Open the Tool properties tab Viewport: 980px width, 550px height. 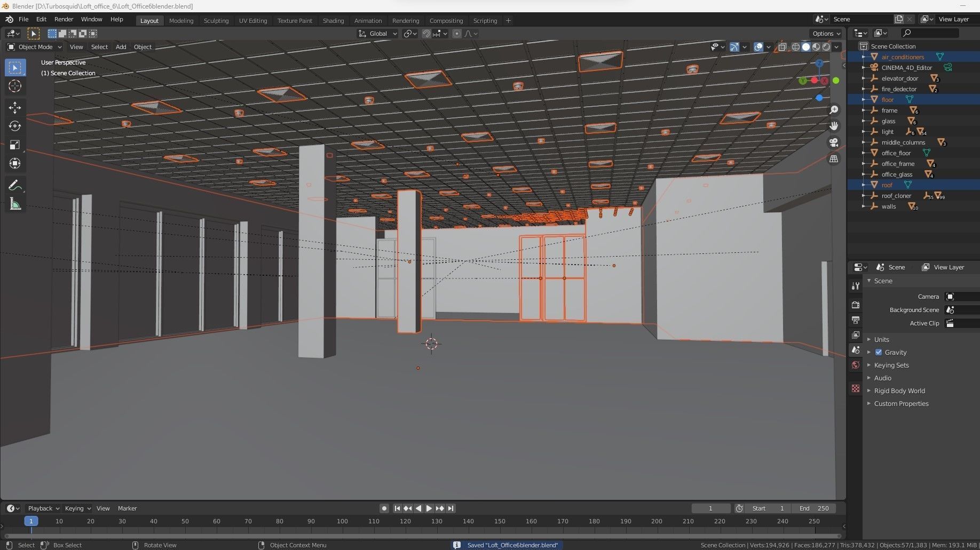pos(855,286)
